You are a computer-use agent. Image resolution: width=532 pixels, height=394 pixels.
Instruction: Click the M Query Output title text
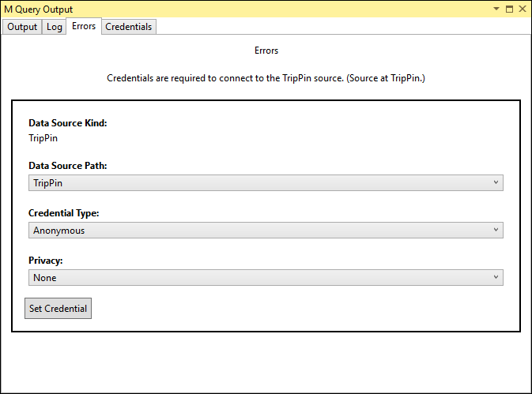39,9
